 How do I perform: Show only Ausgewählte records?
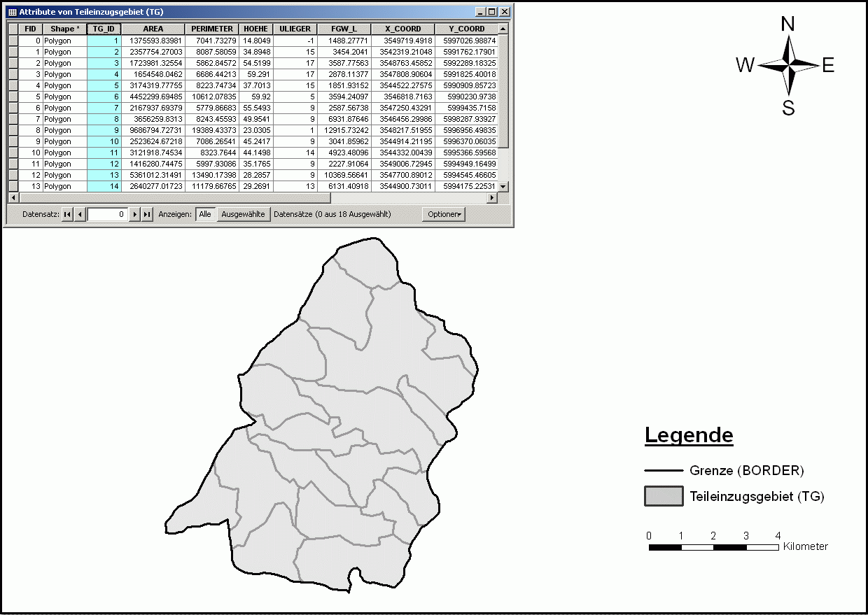(x=243, y=215)
